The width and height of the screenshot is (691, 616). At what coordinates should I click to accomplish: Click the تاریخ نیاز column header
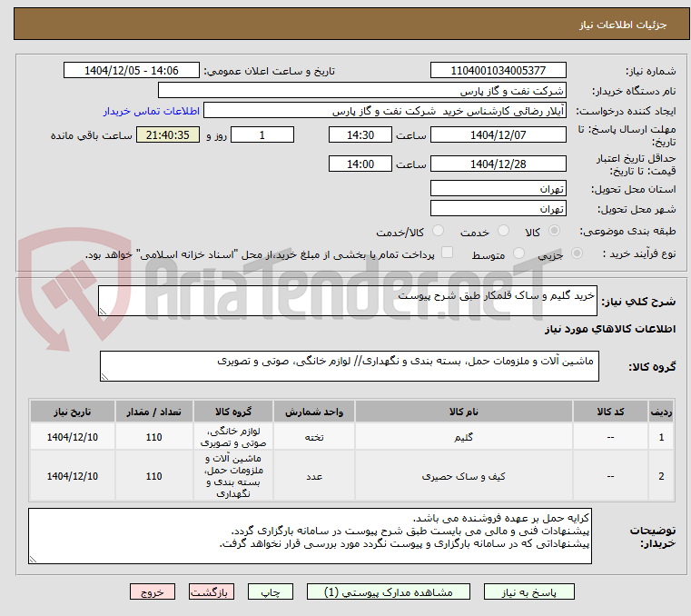[x=73, y=412]
